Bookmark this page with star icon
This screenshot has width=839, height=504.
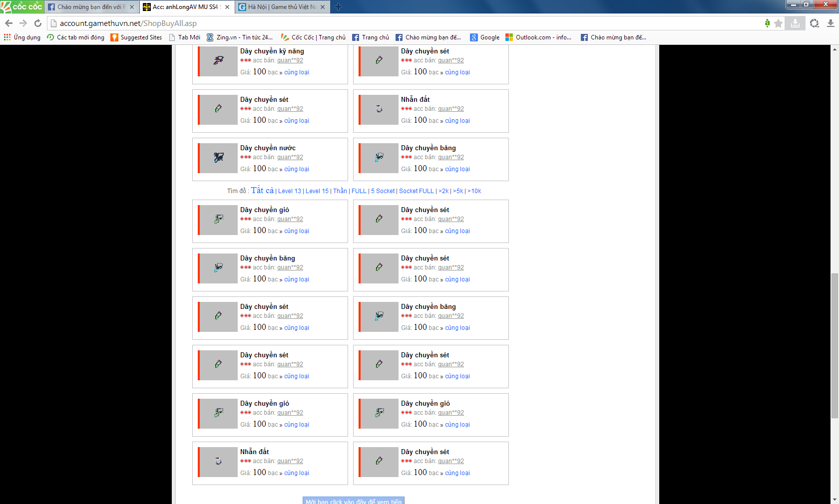coord(778,23)
